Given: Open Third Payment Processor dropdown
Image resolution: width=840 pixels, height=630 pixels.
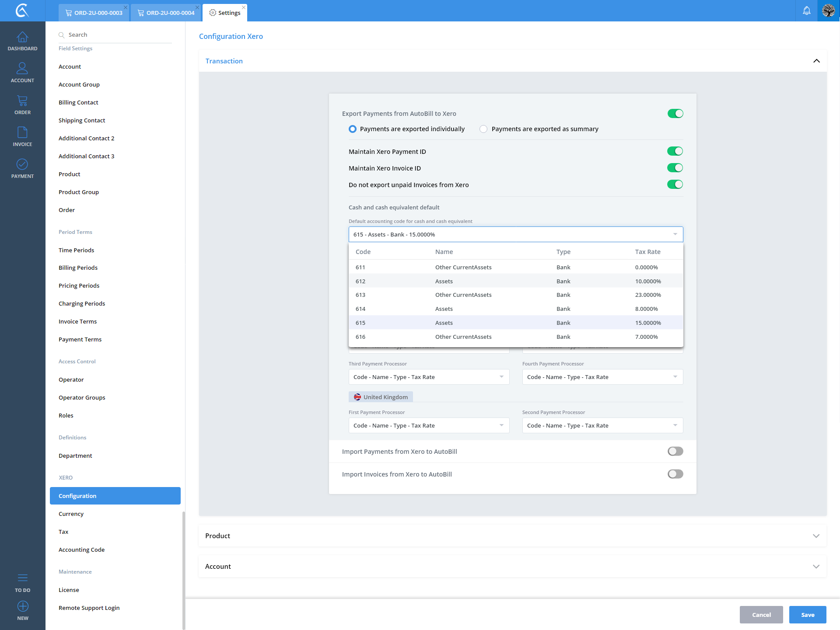Looking at the screenshot, I should pyautogui.click(x=429, y=377).
